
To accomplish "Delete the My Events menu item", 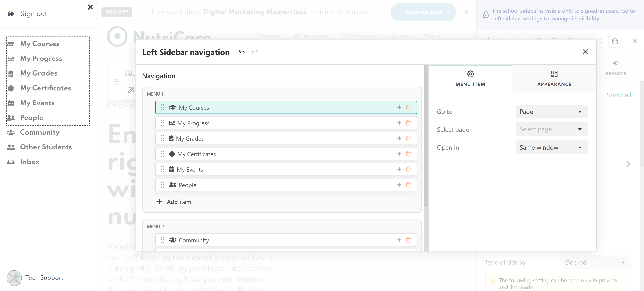I will coord(408,169).
